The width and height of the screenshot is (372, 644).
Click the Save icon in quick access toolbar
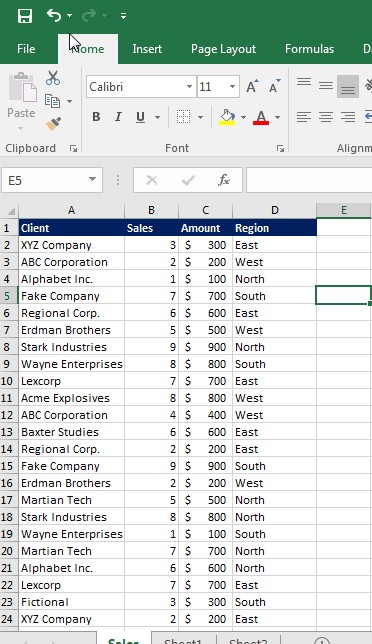[x=25, y=16]
